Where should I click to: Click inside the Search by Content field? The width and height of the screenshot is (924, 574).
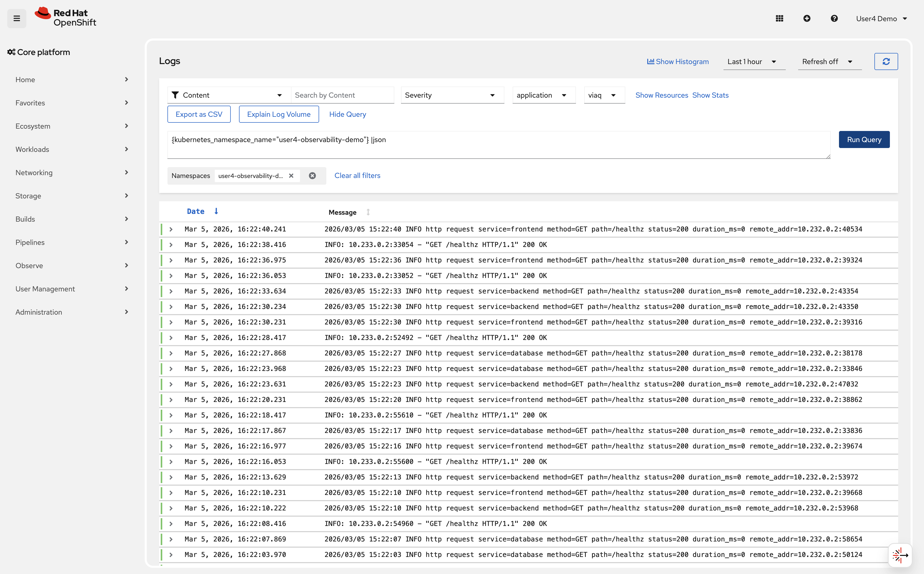click(342, 95)
